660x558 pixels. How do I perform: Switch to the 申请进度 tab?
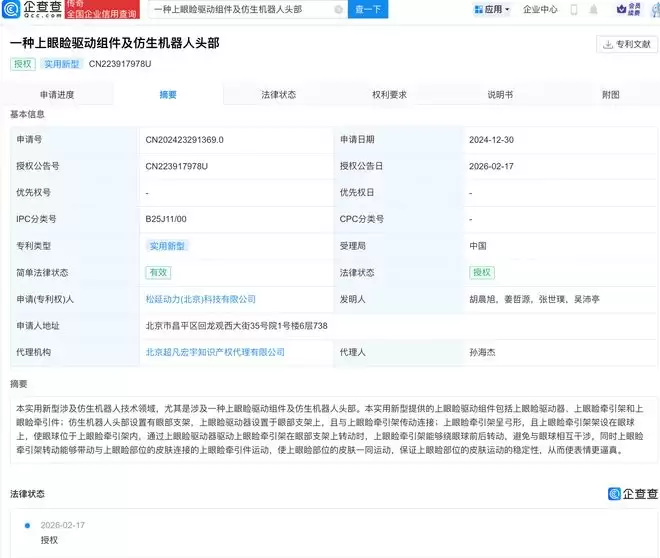pyautogui.click(x=57, y=95)
